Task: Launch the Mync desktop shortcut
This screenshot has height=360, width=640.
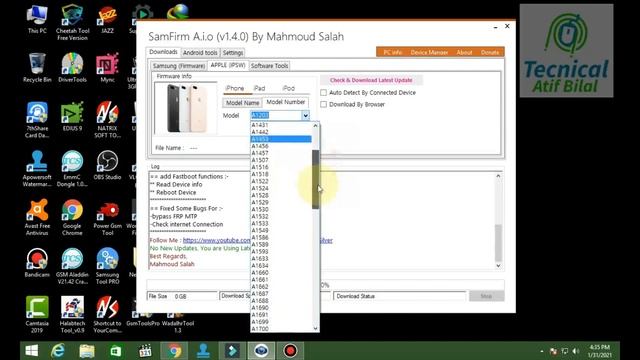Action: [107, 68]
